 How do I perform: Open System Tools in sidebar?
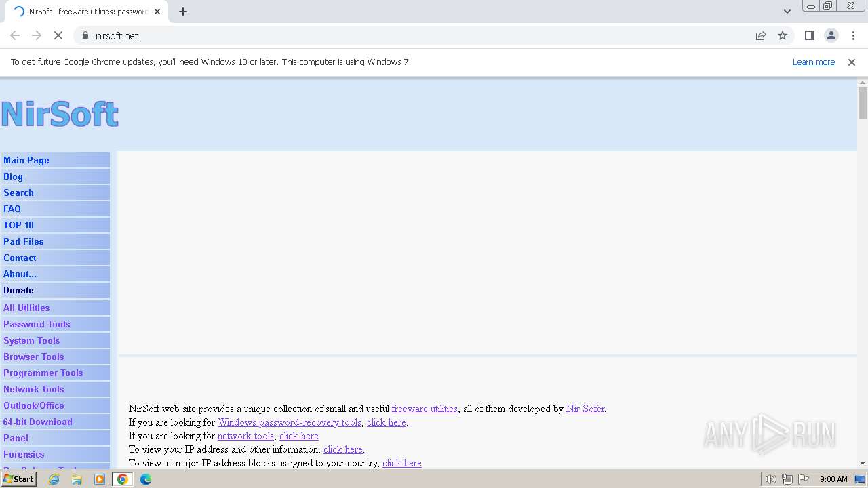[55, 340]
